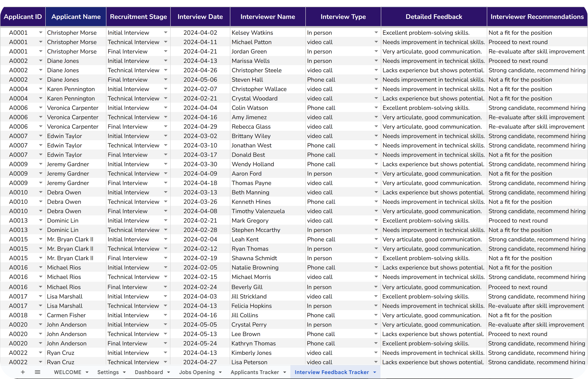The image size is (588, 379).
Task: Open the WELCOME tab dropdown arrow
Action: pyautogui.click(x=87, y=372)
